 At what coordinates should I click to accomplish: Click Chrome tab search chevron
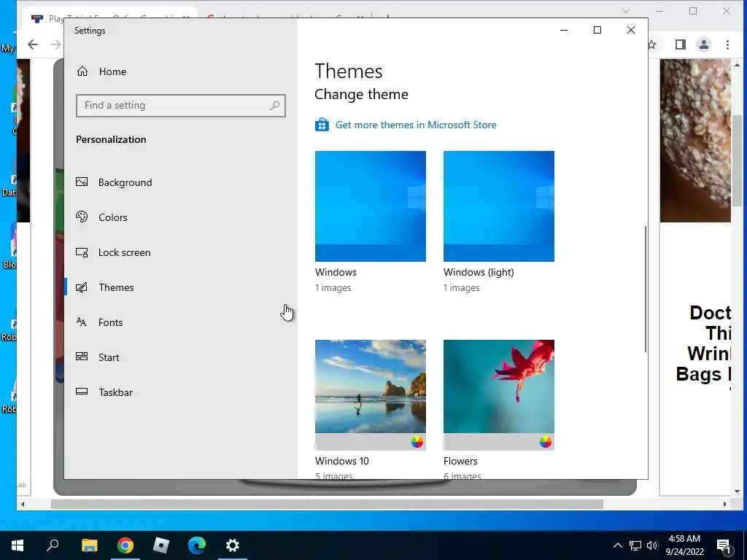click(626, 10)
